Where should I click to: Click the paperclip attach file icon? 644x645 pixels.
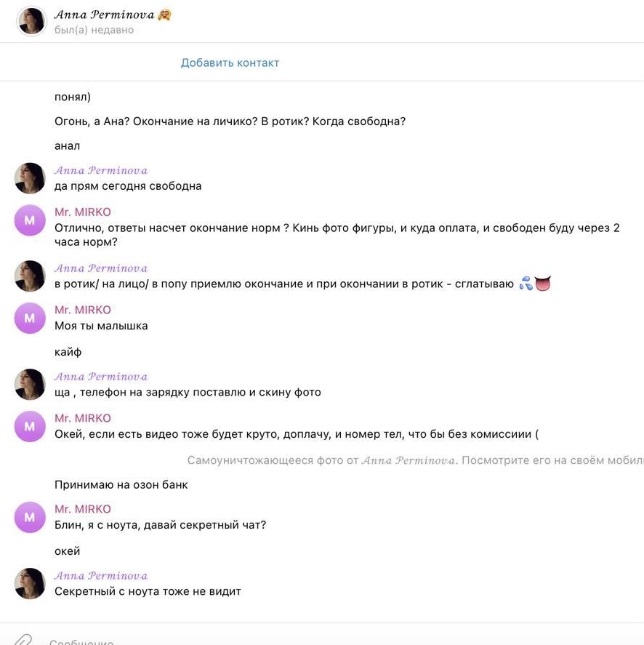pyautogui.click(x=24, y=641)
